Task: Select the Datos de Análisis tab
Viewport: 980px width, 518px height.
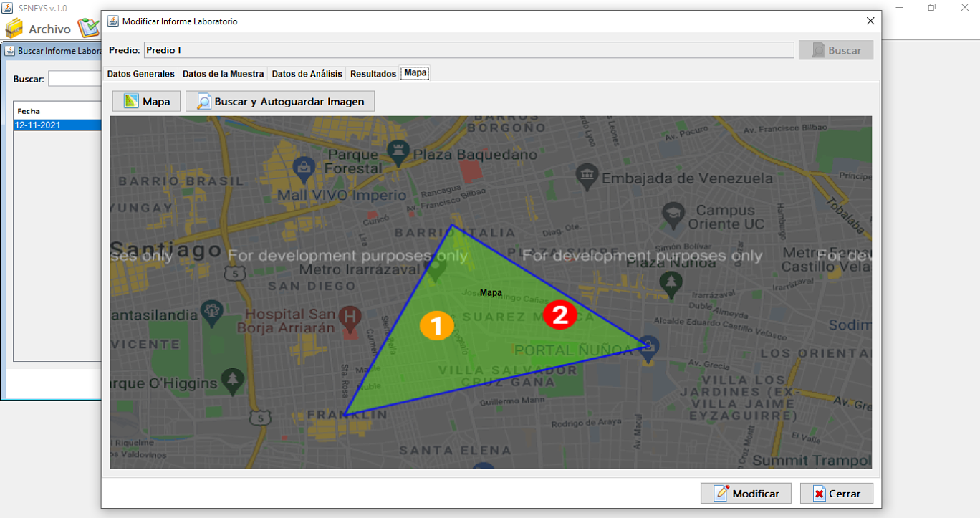Action: coord(307,74)
